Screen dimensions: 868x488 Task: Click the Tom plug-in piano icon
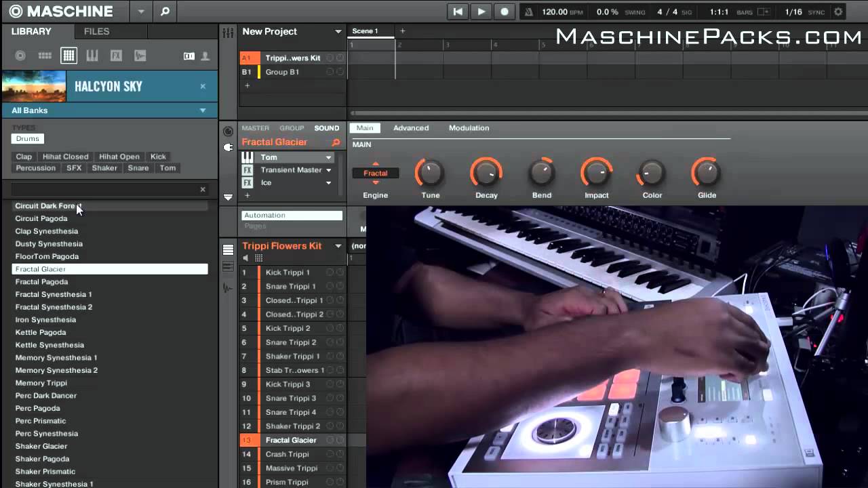[248, 157]
